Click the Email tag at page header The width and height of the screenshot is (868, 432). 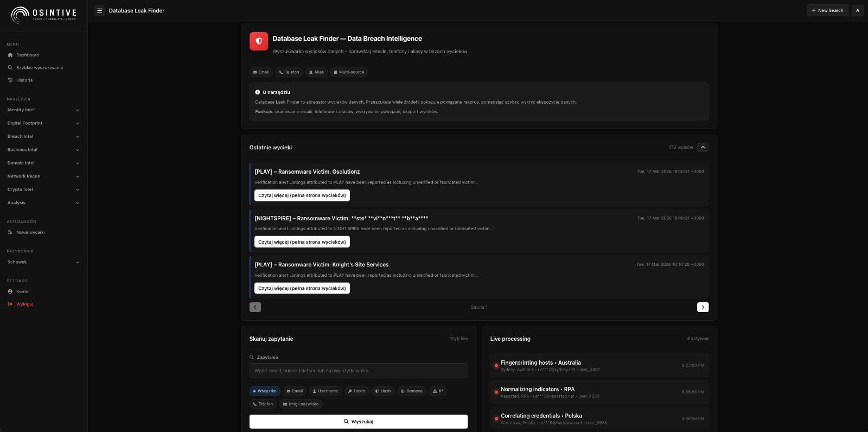click(261, 72)
